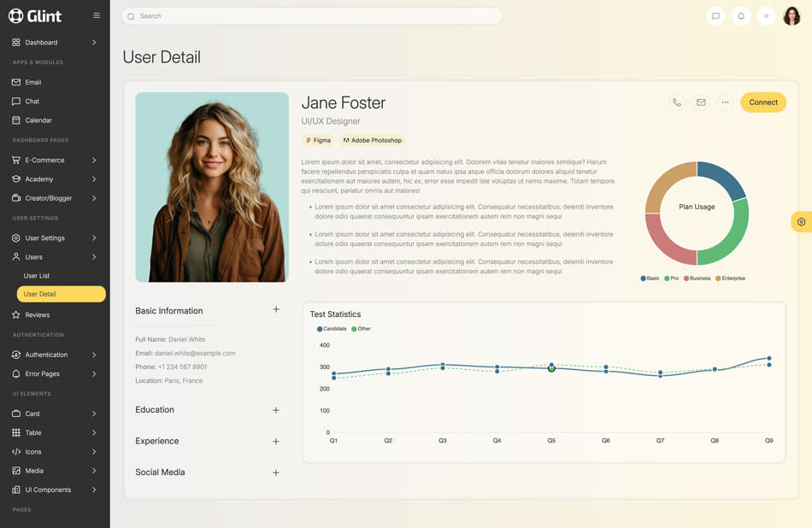Click the envelope icon beside Connect
The height and width of the screenshot is (528, 812).
(701, 103)
